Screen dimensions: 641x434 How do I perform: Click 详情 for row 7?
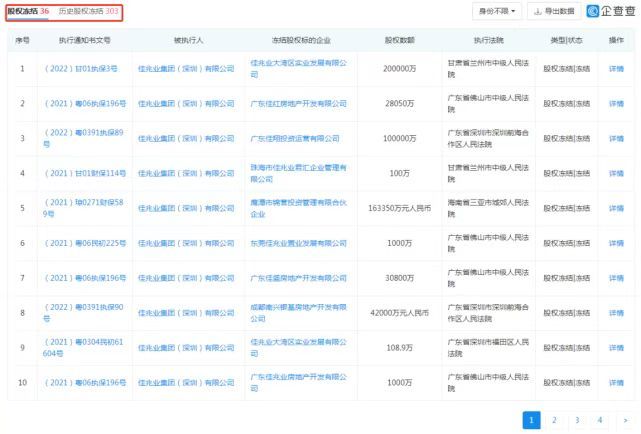click(616, 278)
